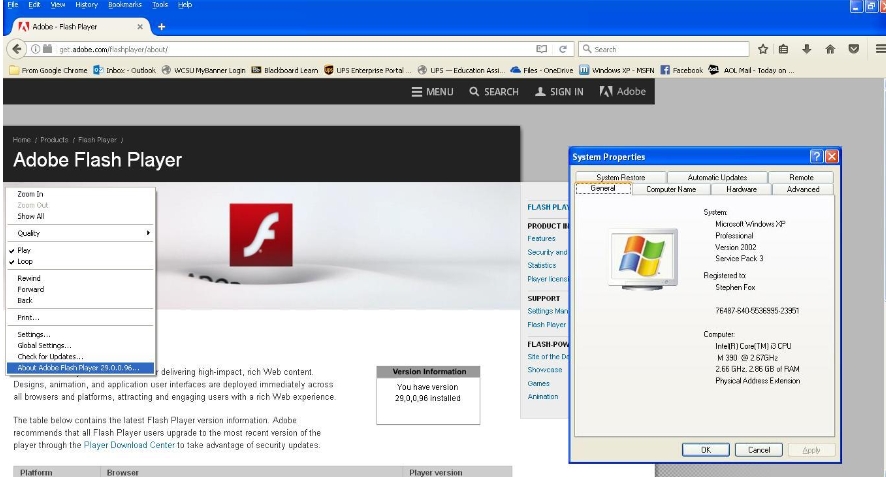Expand Quality submenu in context menu
Viewport: 886px width, 477px height.
80,233
